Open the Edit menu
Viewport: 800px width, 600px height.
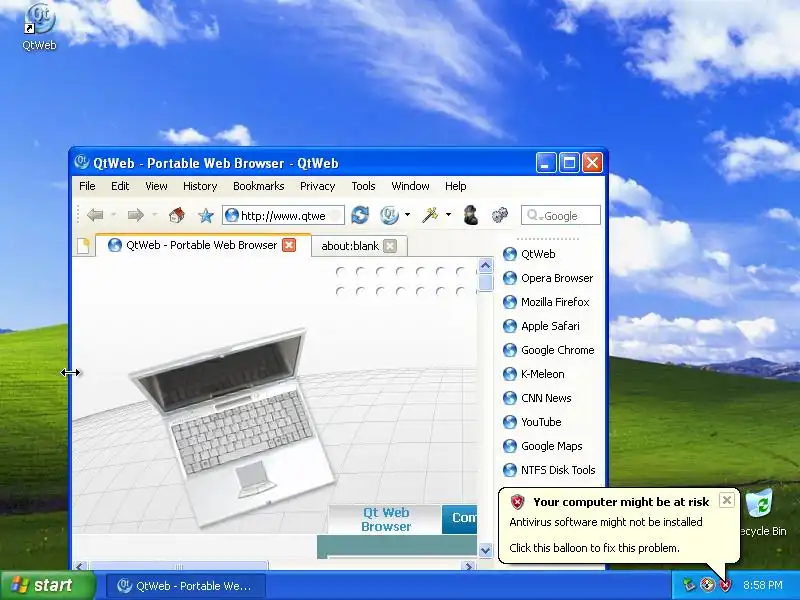pyautogui.click(x=120, y=186)
